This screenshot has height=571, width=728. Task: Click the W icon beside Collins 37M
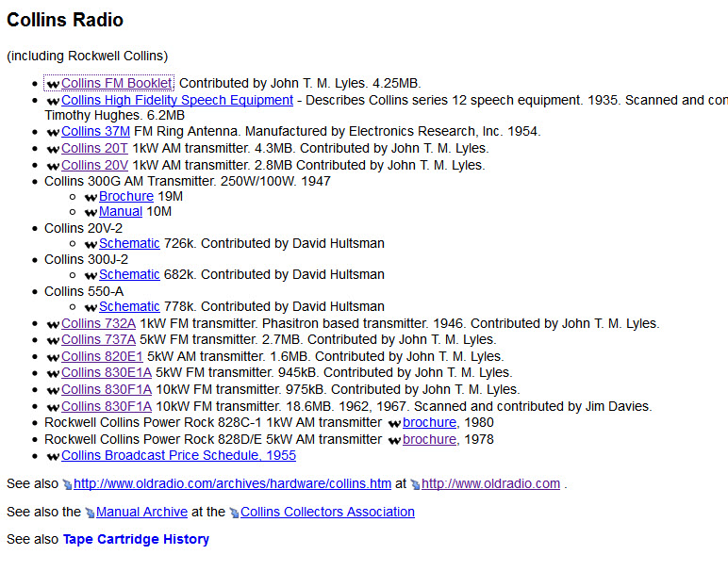point(53,133)
